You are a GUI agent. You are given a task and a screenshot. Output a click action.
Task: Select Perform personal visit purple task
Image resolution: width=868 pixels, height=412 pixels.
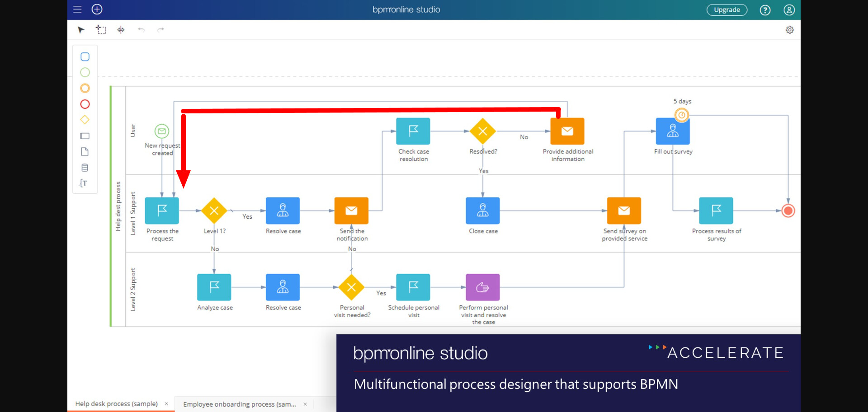point(483,287)
